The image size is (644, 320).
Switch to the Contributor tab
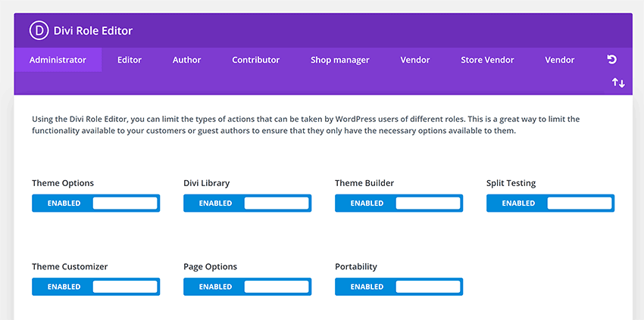(x=256, y=60)
